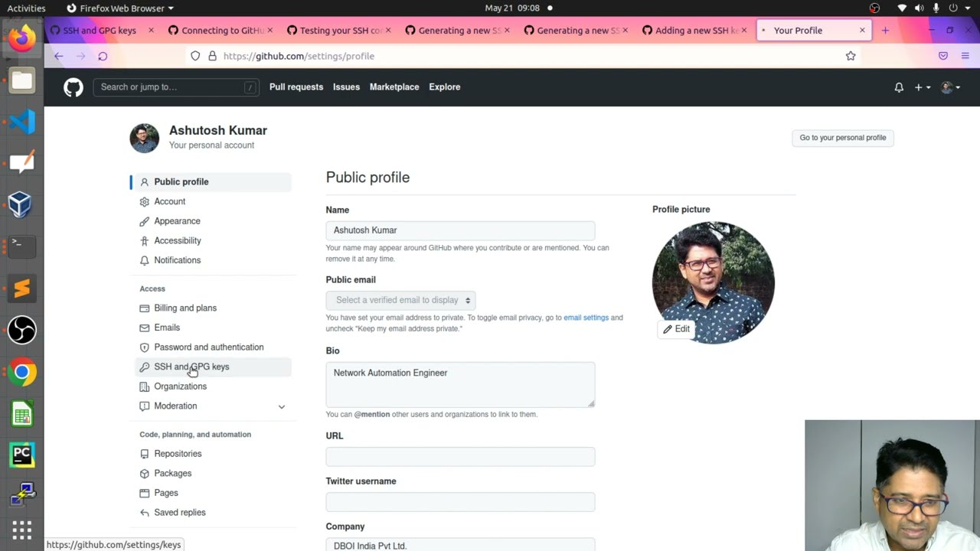Viewport: 980px width, 551px height.
Task: Click the shield tracking protection icon
Action: (x=195, y=56)
